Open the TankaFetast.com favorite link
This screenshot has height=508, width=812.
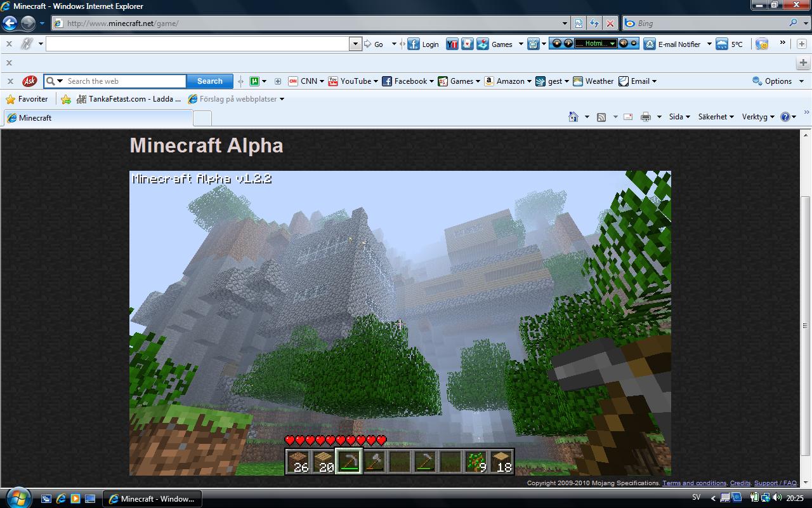pos(129,99)
